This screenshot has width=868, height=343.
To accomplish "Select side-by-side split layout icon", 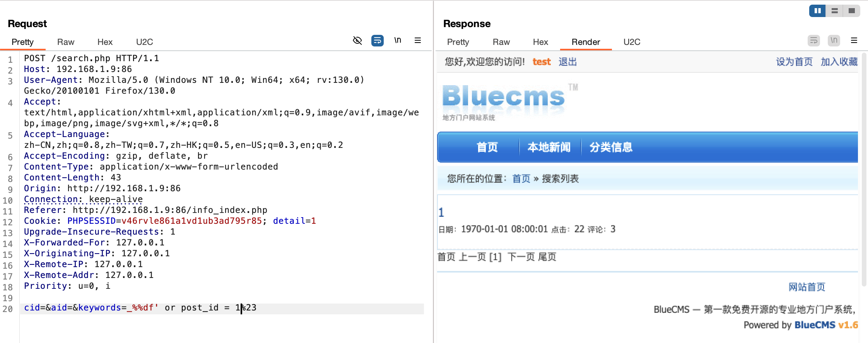I will click(817, 11).
